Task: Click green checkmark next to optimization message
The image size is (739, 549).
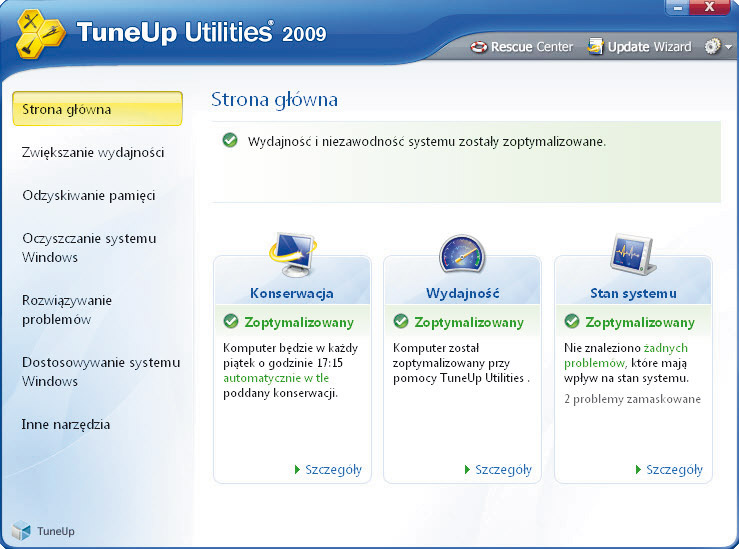Action: pos(230,141)
